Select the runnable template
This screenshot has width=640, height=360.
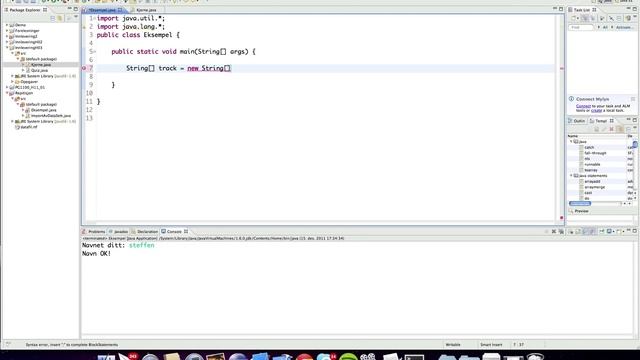click(592, 164)
